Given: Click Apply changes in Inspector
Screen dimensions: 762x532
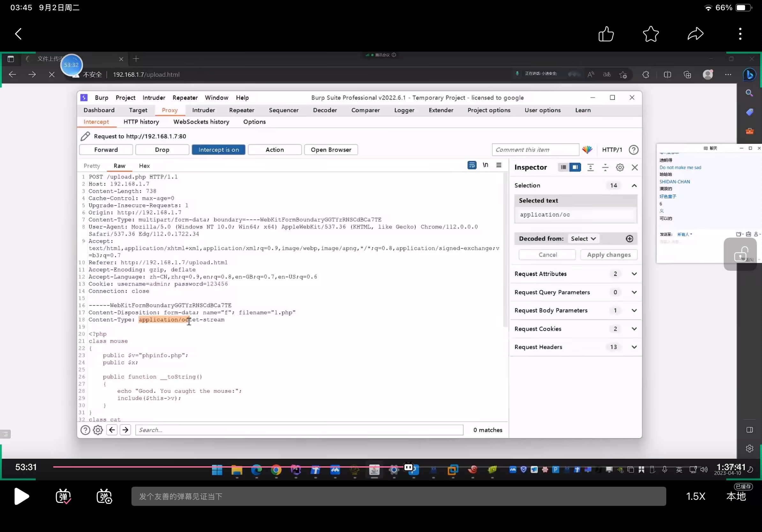Looking at the screenshot, I should tap(609, 255).
